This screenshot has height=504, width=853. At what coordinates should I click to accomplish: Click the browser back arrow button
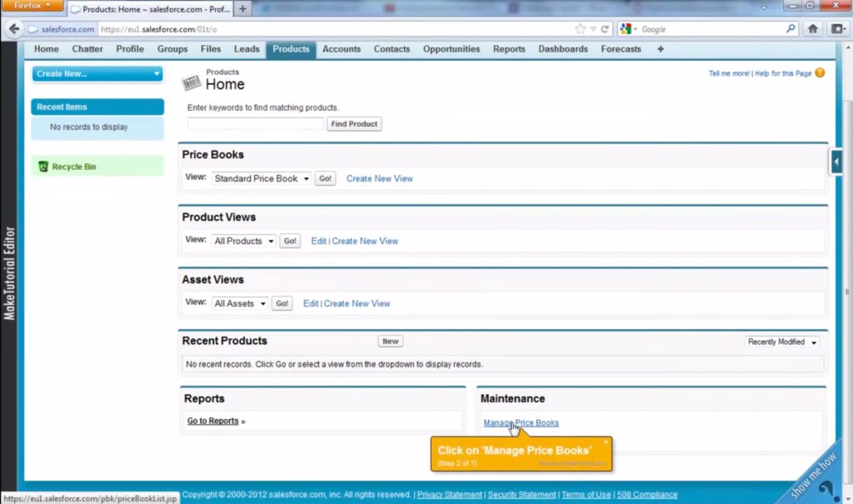point(14,29)
